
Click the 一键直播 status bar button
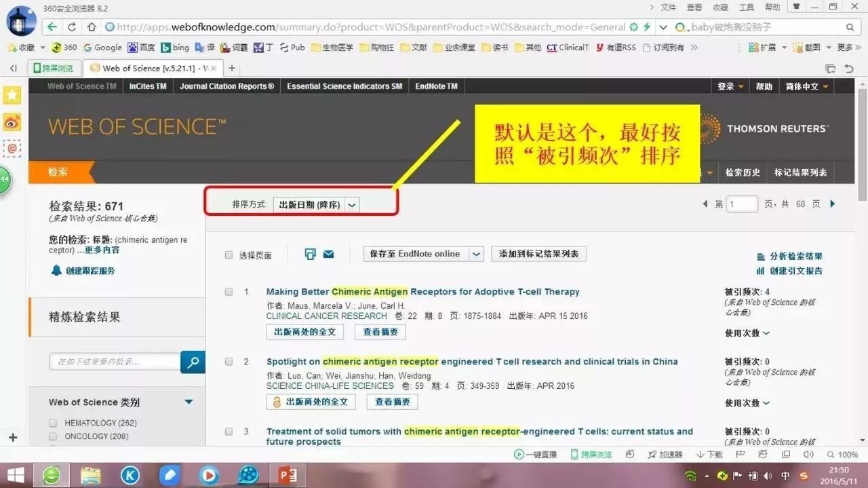tap(536, 454)
